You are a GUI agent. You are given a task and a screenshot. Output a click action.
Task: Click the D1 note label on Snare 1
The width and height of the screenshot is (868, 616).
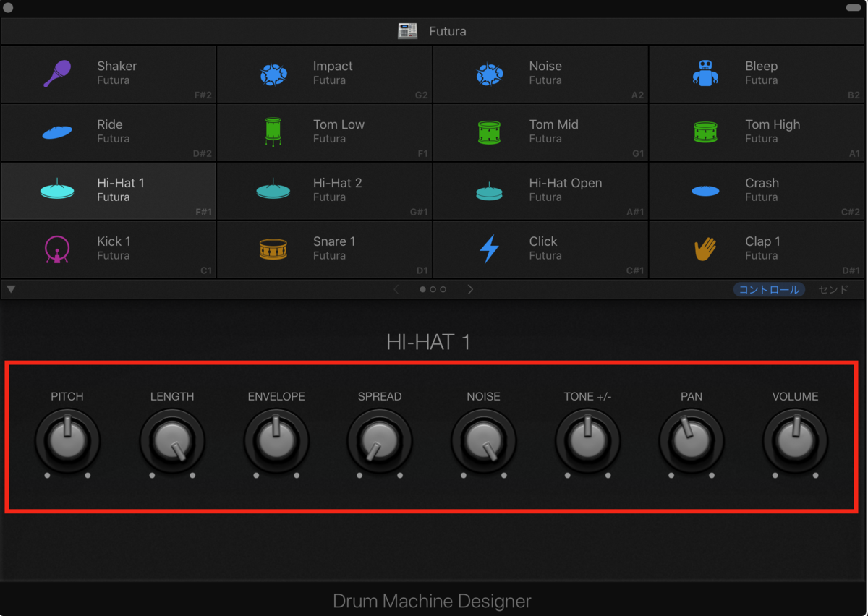point(422,271)
